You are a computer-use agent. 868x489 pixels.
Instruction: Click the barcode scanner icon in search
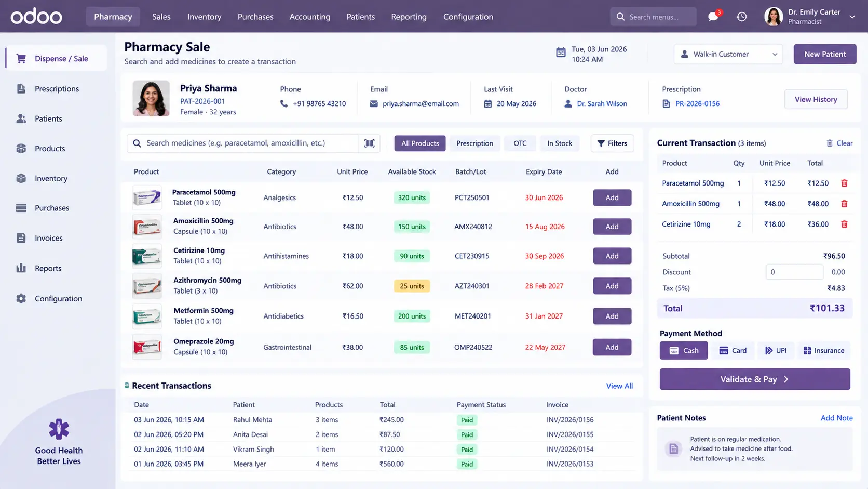coord(370,143)
